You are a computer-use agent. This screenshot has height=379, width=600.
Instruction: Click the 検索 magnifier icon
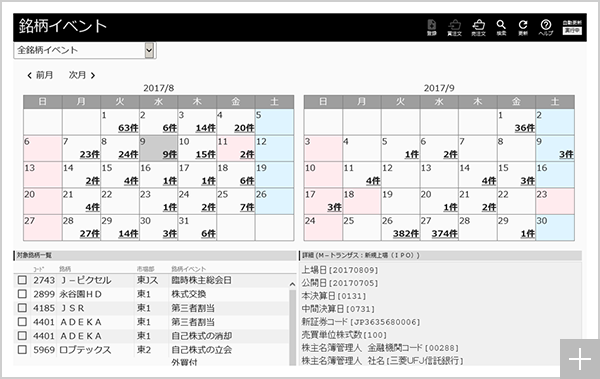pos(501,27)
